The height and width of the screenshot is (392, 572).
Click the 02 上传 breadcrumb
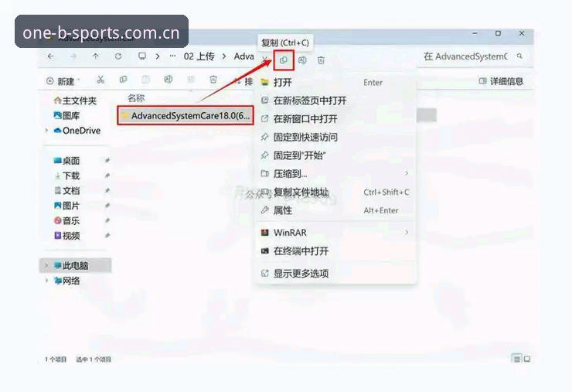[x=199, y=56]
